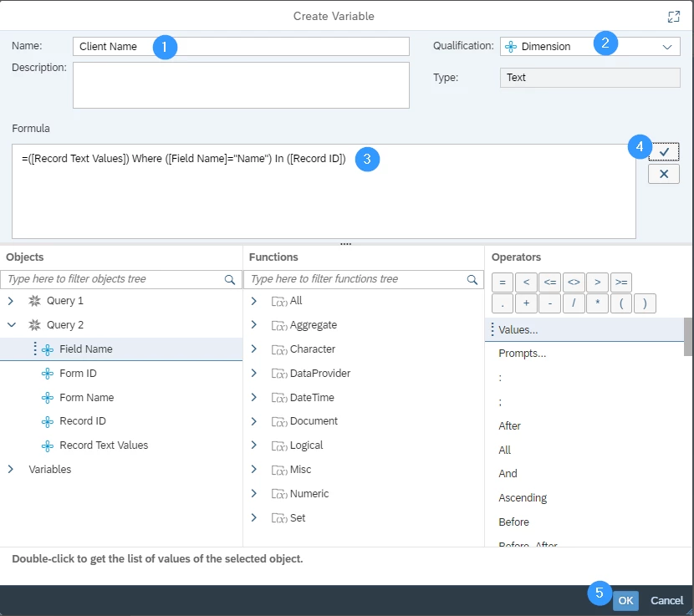Collapse the Query 2 tree node
The width and height of the screenshot is (694, 616).
(12, 325)
